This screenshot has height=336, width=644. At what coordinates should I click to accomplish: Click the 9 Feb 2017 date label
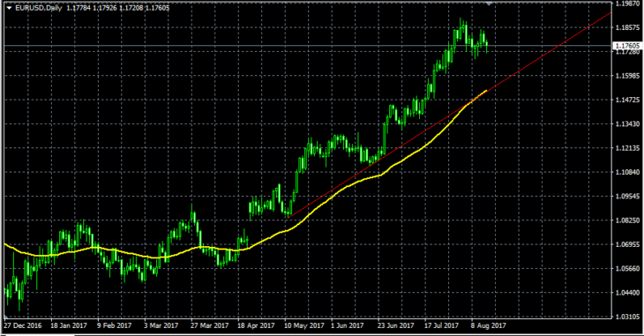pyautogui.click(x=114, y=325)
